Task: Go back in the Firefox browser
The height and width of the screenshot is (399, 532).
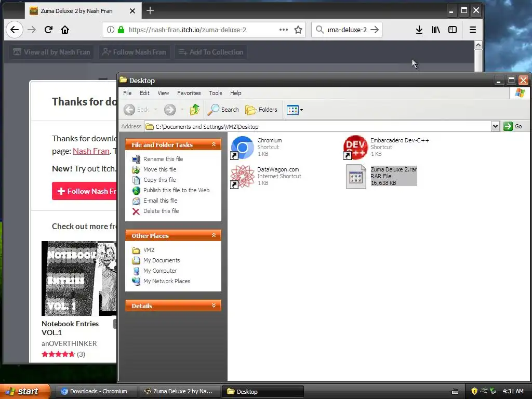Action: coord(14,30)
